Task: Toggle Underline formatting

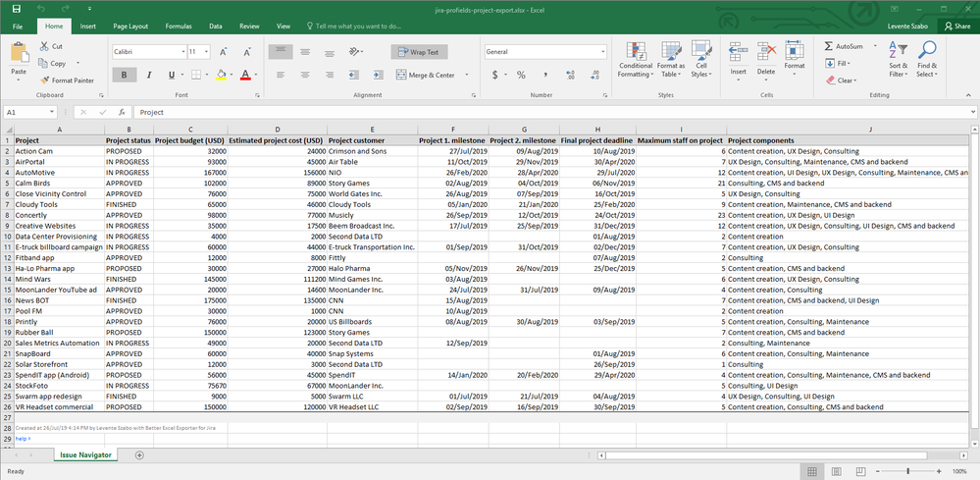Action: tap(172, 75)
